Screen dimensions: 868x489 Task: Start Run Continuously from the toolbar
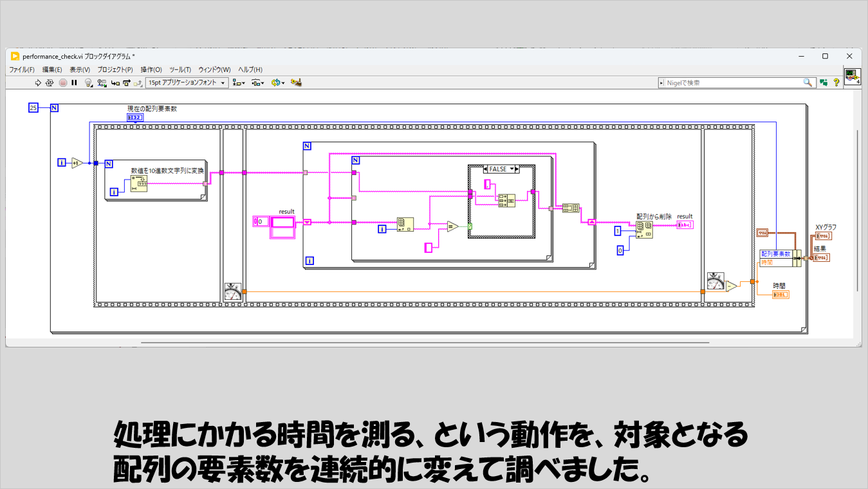[x=50, y=83]
